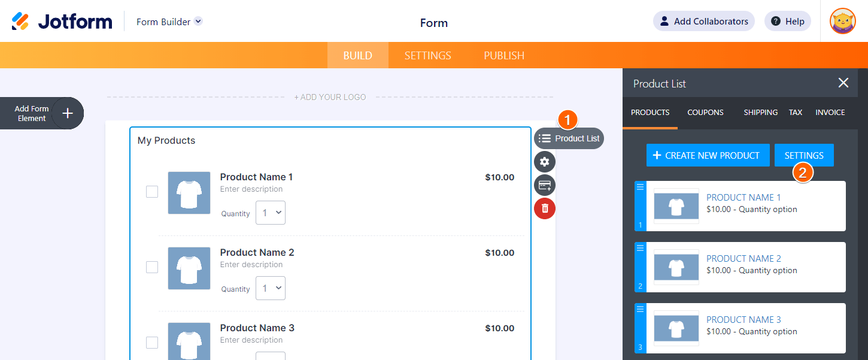Click the gear properties icon beside product list
This screenshot has height=360, width=868.
(x=545, y=161)
